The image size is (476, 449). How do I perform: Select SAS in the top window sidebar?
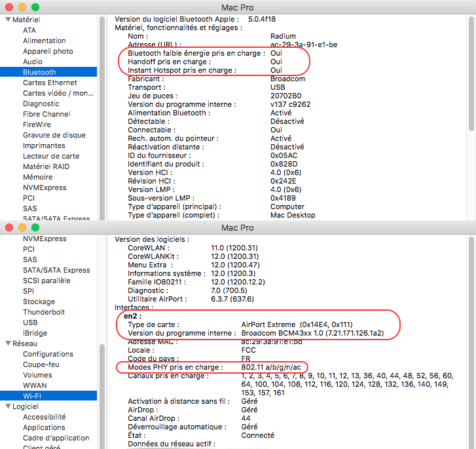[29, 208]
